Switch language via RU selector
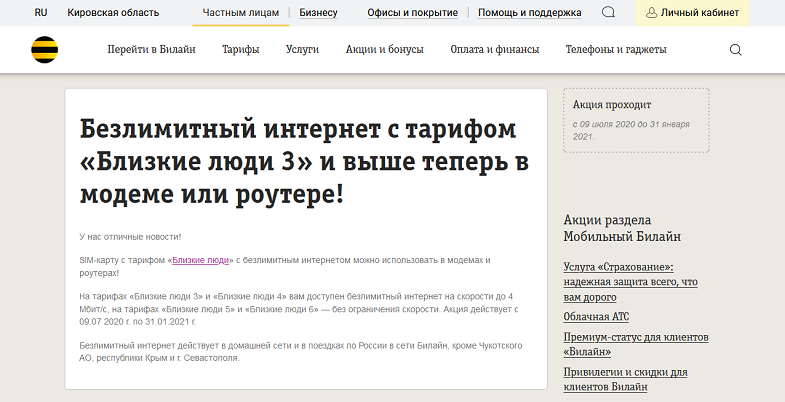785x402 pixels. point(41,13)
